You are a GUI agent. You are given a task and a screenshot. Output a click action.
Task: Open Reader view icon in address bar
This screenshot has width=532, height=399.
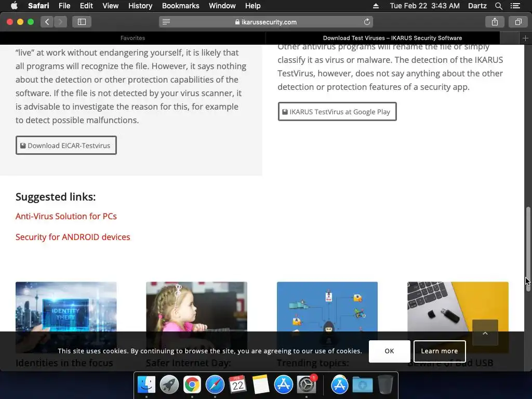click(166, 22)
